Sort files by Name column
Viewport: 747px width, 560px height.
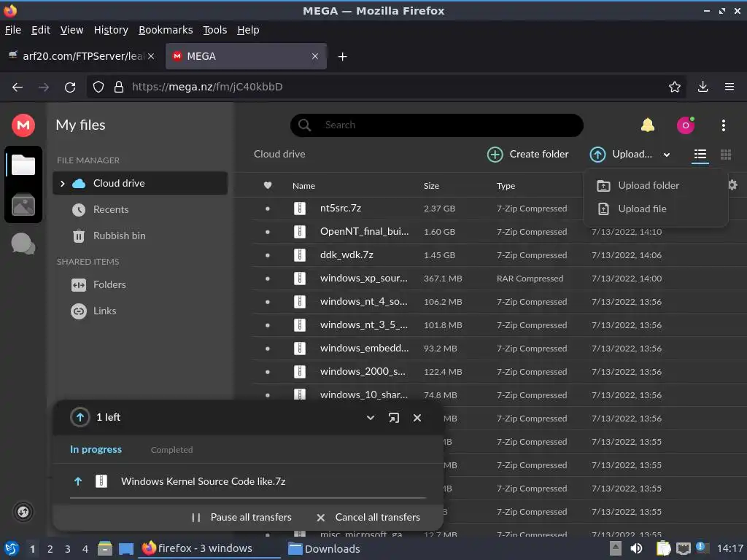tap(303, 186)
